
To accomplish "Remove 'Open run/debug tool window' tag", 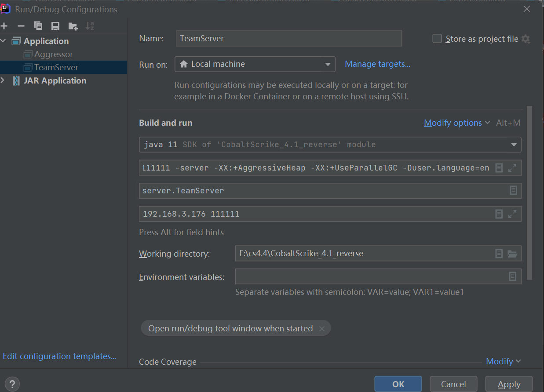I will click(322, 328).
